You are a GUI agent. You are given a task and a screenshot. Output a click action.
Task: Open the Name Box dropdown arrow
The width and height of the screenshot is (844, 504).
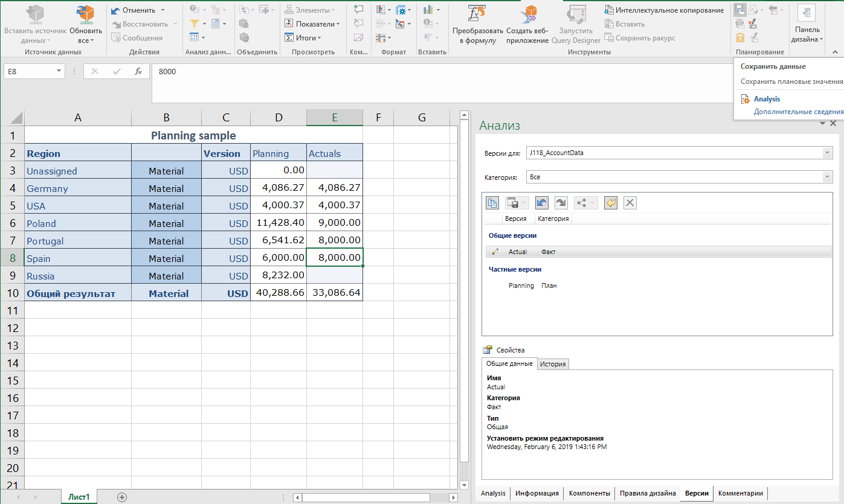[59, 71]
